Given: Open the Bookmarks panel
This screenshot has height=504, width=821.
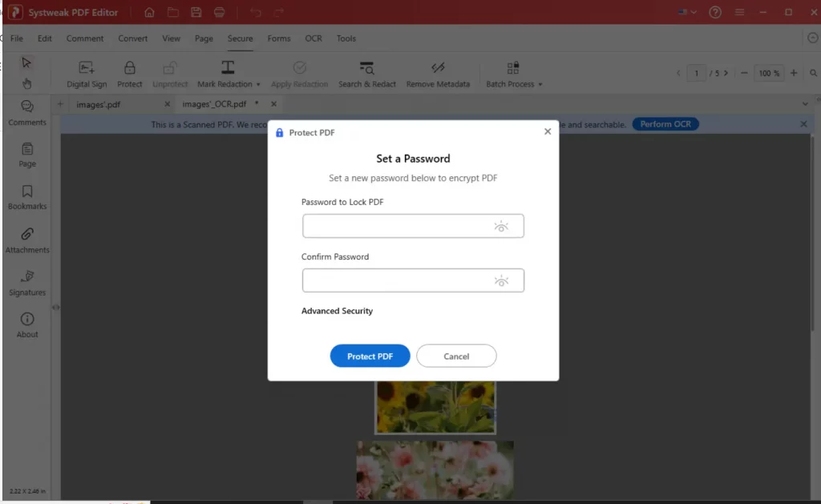Looking at the screenshot, I should (x=26, y=199).
